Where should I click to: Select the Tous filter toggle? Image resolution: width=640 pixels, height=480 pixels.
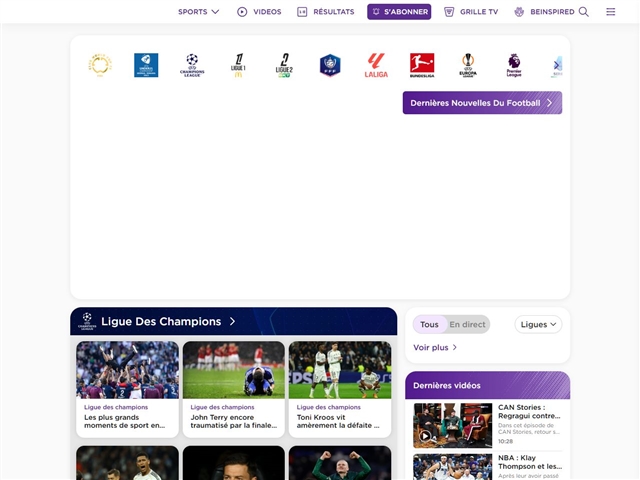(x=429, y=324)
